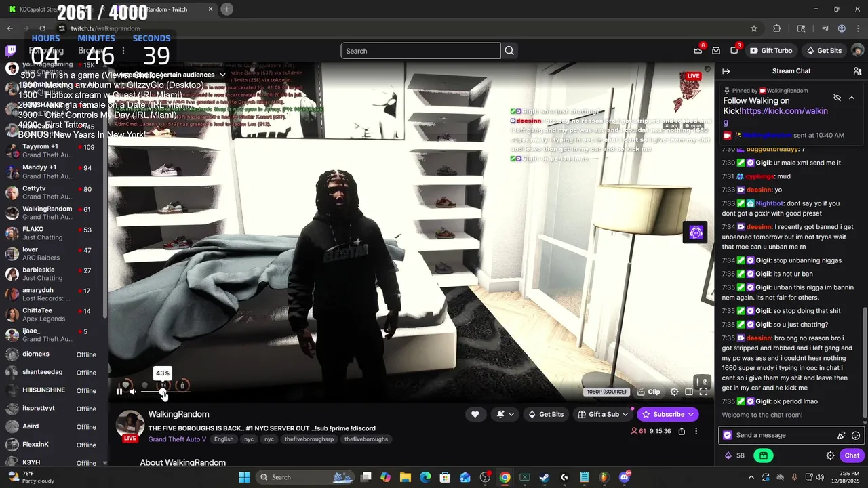Click Get Bits below the stream
868x488 pixels.
pyautogui.click(x=545, y=414)
